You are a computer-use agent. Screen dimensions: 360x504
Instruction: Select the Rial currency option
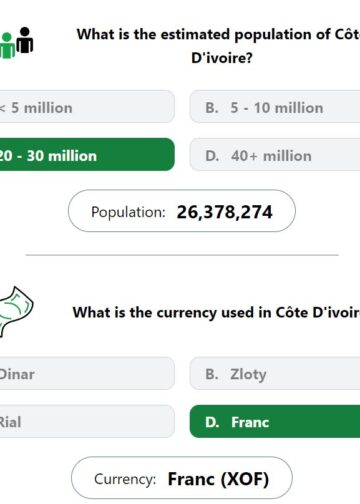87,421
